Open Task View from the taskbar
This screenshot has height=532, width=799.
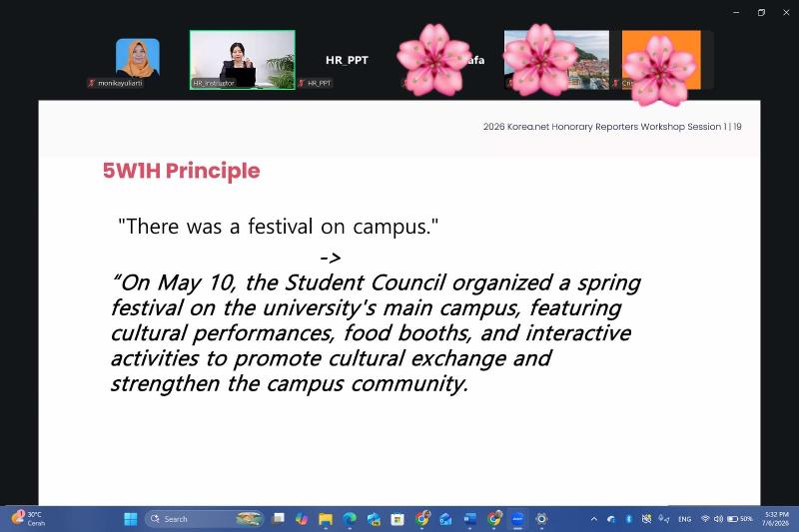click(x=278, y=519)
